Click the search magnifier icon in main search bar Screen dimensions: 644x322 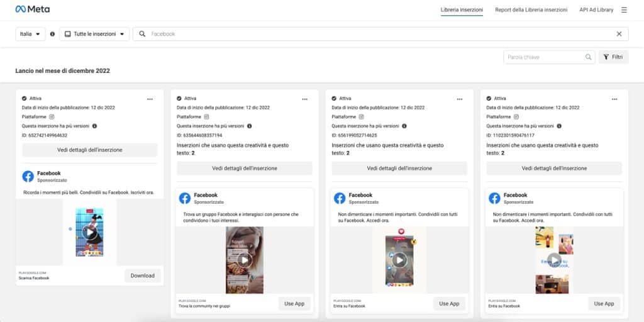(x=142, y=34)
